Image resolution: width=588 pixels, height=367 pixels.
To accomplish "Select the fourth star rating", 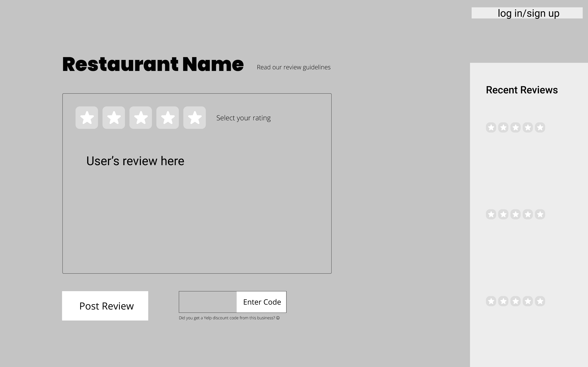I will coord(168,118).
